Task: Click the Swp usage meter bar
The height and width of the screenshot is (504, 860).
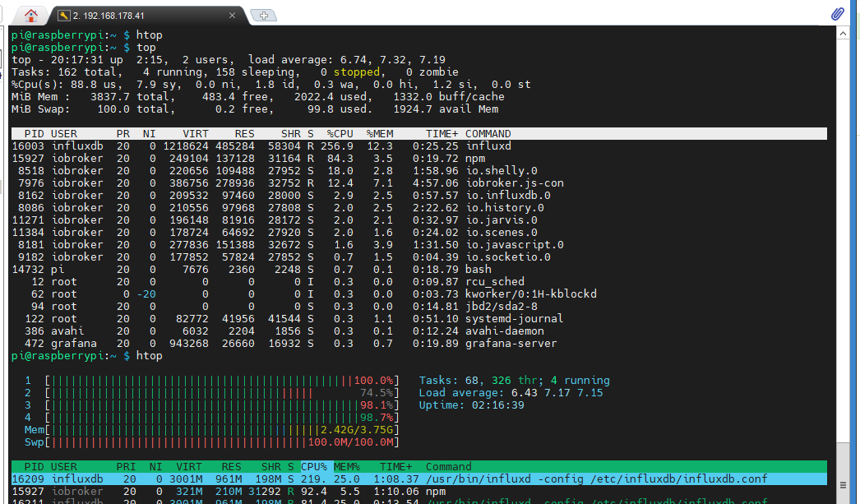Action: [222, 442]
